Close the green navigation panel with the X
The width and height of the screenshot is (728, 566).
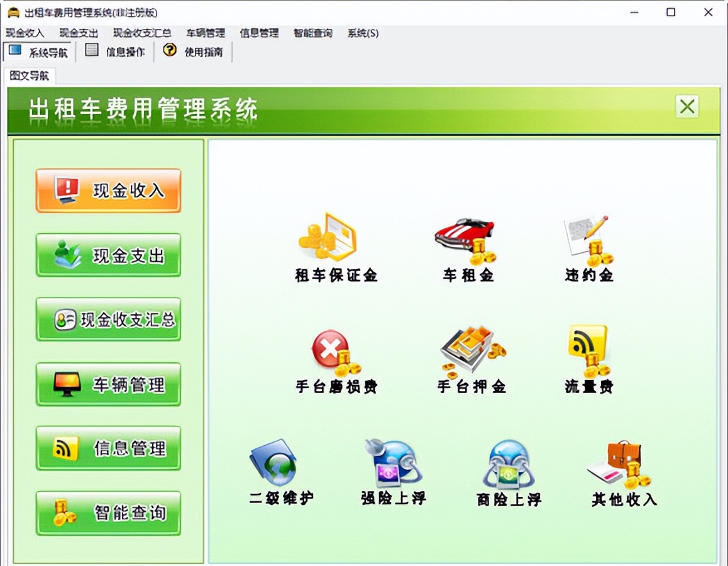tap(686, 107)
